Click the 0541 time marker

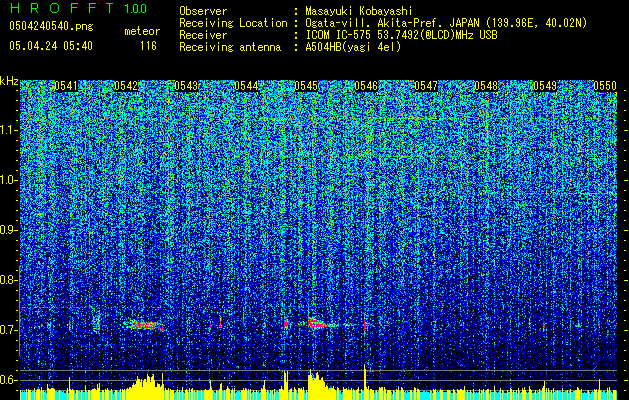pyautogui.click(x=68, y=87)
